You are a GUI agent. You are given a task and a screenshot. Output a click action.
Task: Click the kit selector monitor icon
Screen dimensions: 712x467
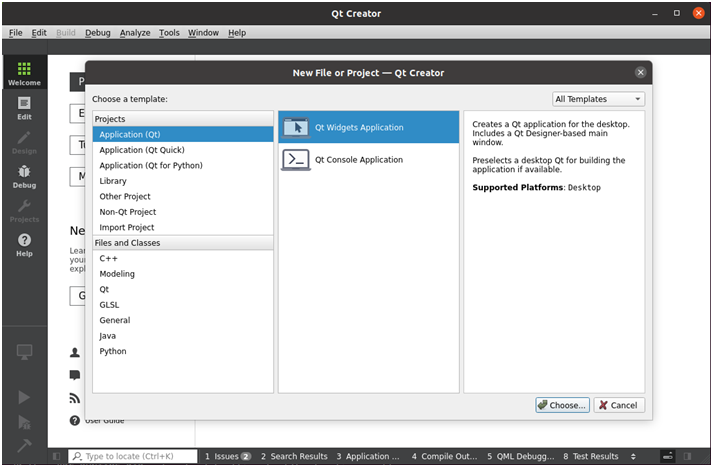24,352
